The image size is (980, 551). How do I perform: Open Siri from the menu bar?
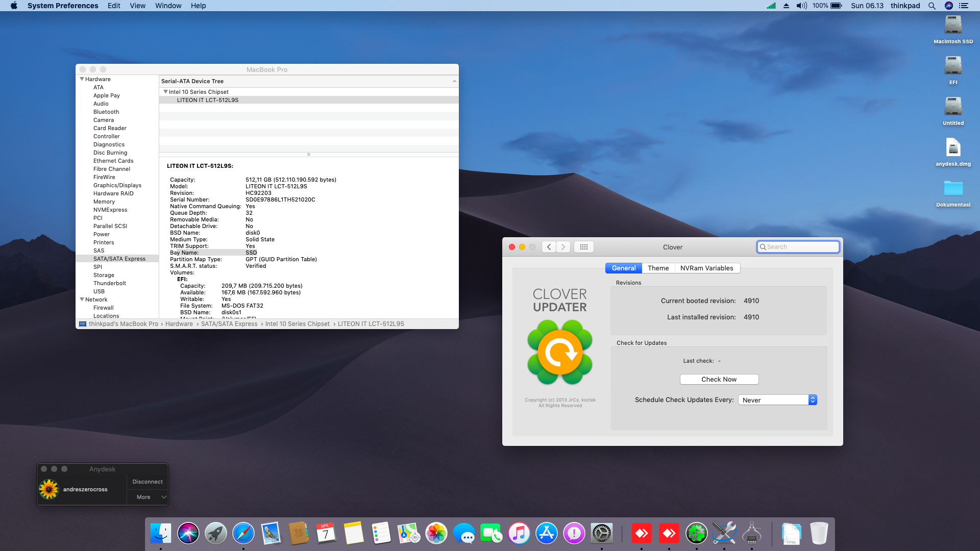[949, 6]
